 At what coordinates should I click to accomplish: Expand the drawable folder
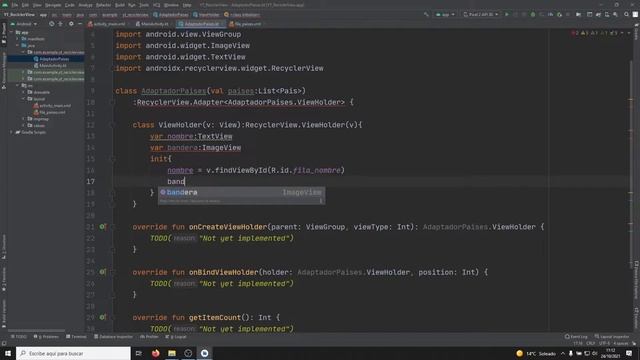pyautogui.click(x=24, y=92)
